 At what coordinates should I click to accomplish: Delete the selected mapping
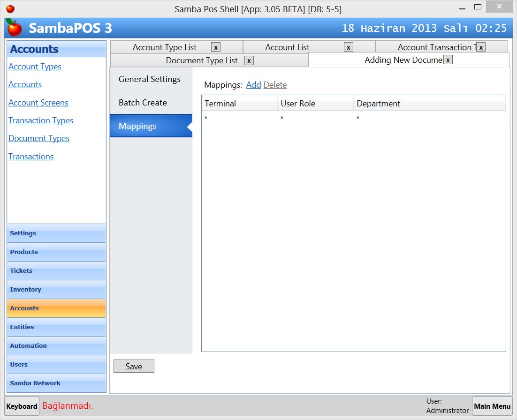275,85
